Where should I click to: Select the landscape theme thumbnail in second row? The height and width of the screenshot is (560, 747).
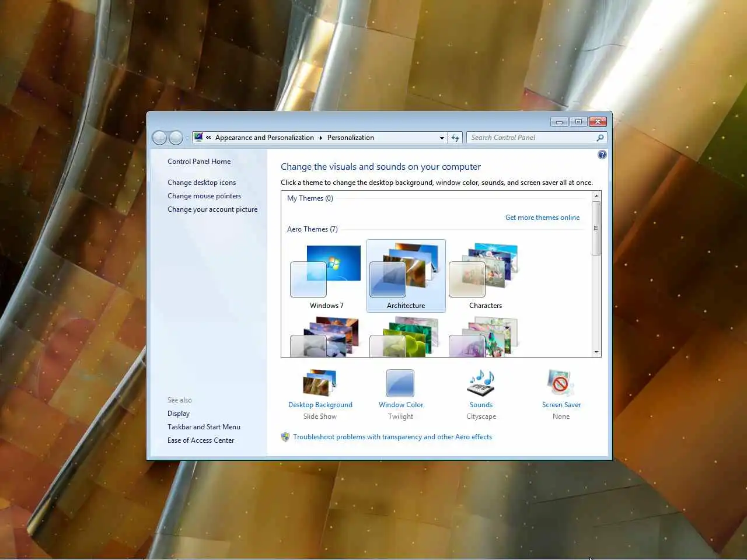[x=326, y=337]
